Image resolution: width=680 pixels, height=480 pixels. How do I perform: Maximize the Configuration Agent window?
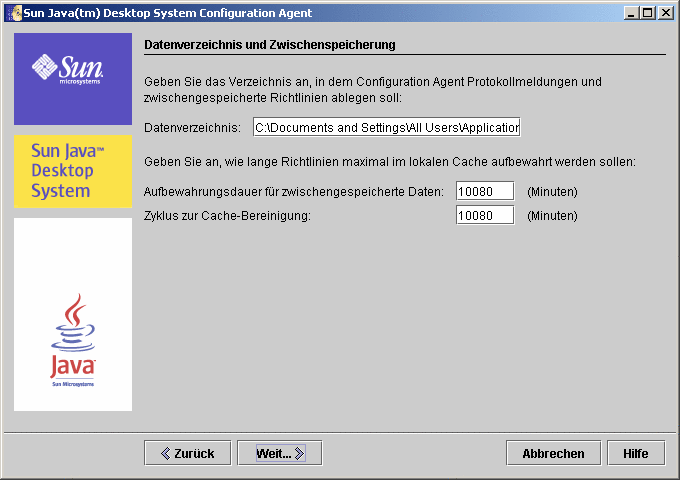(648, 13)
